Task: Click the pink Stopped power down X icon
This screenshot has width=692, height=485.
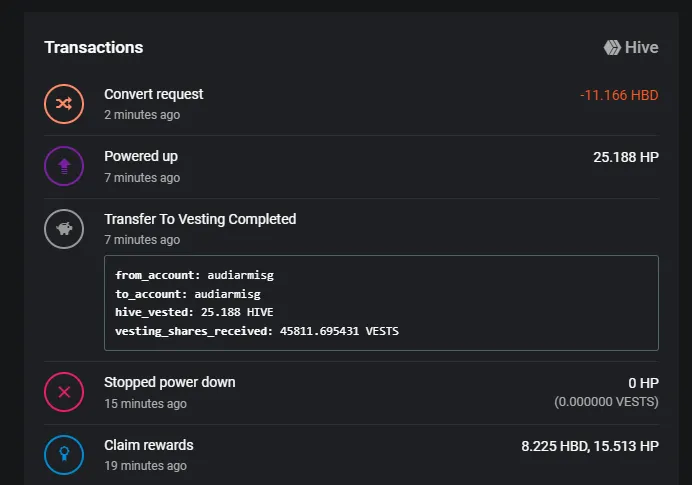Action: click(64, 392)
